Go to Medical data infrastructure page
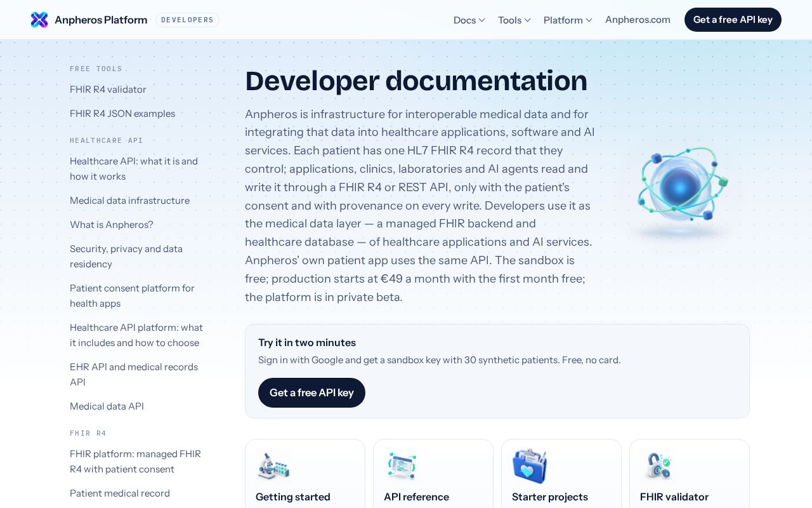Screen dimensions: 812x508 pos(129,201)
